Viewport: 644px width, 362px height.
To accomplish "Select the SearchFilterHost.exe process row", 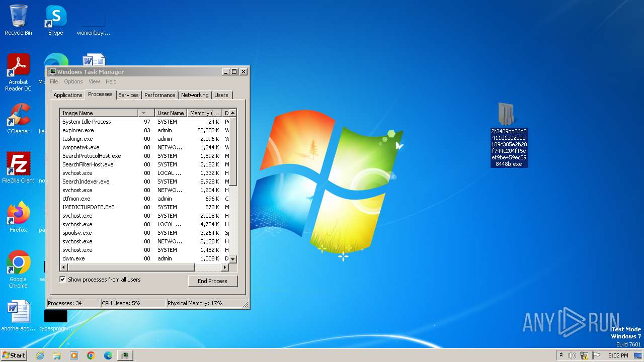I will tap(144, 164).
